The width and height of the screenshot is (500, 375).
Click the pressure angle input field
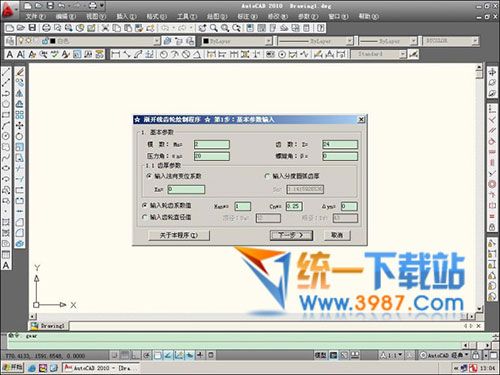click(x=212, y=156)
